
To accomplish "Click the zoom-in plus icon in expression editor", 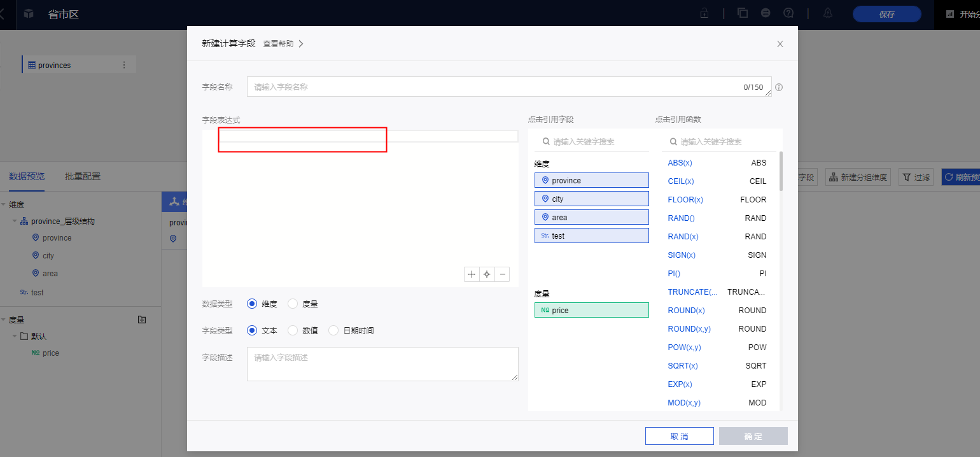I will coord(472,274).
